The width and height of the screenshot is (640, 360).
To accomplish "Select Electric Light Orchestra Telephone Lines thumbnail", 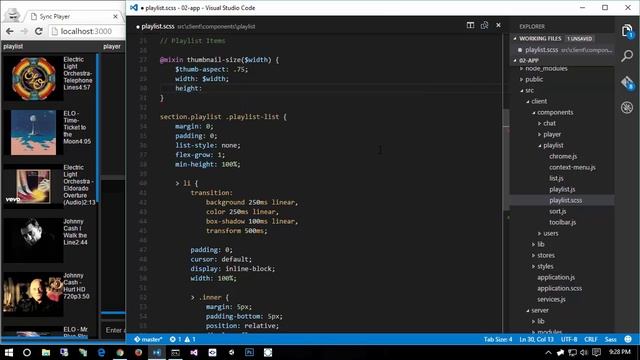I will [x=33, y=78].
